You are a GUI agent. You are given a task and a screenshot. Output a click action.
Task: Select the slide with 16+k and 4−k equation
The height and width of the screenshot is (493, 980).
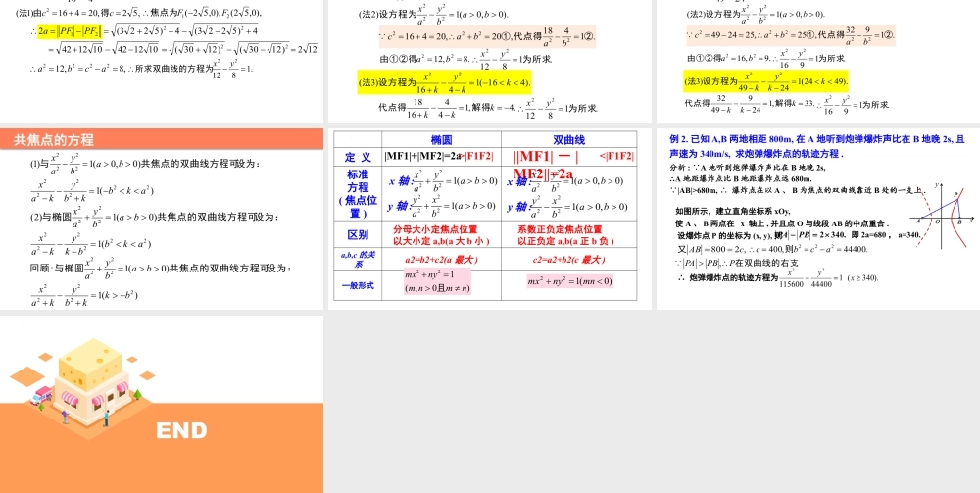pyautogui.click(x=489, y=61)
